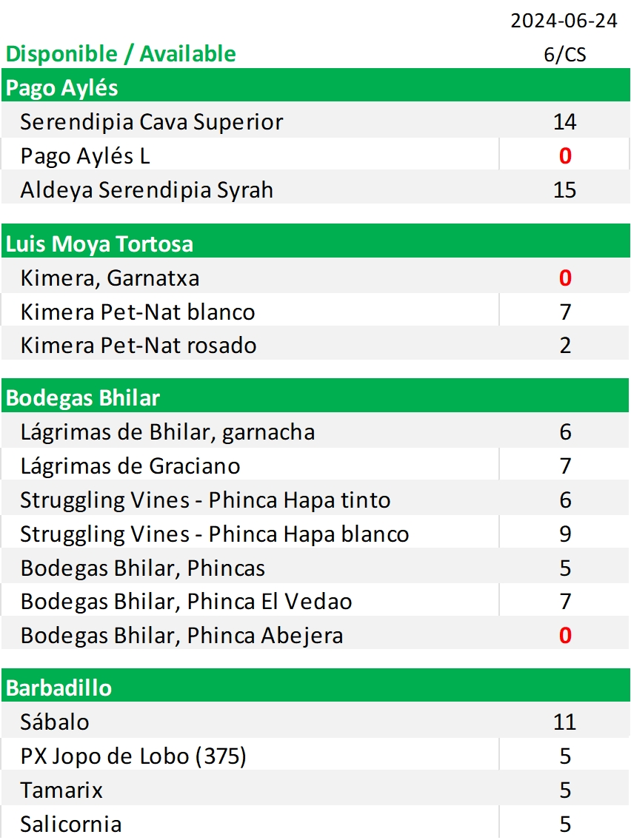Select Bodegas Bhilar, Phinca El Vedao

(186, 601)
